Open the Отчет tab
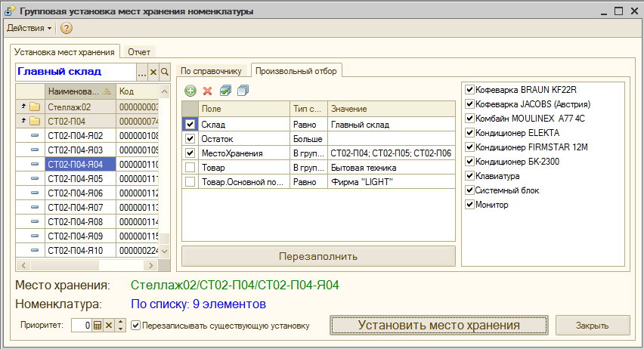644x349 pixels. tap(139, 52)
